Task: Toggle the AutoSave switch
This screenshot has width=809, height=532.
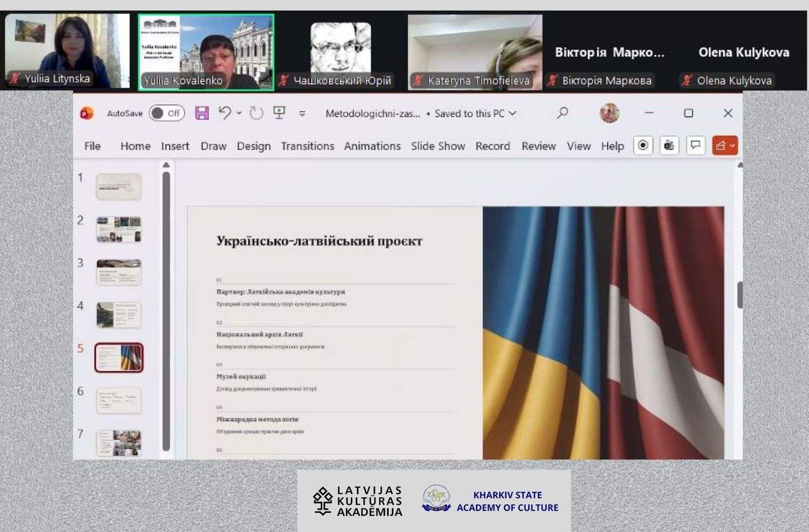Action: [167, 113]
